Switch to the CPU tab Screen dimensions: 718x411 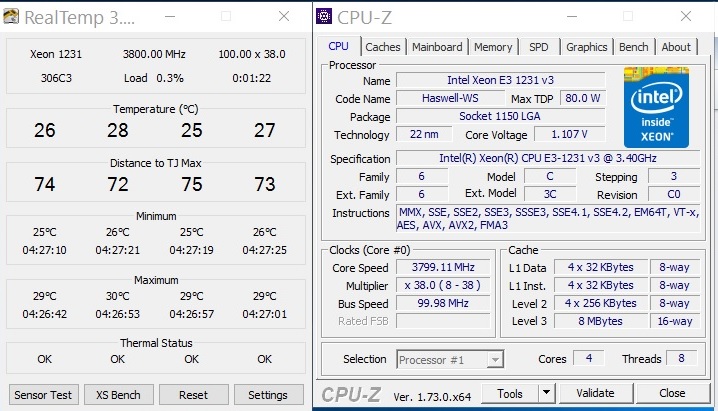pos(338,46)
